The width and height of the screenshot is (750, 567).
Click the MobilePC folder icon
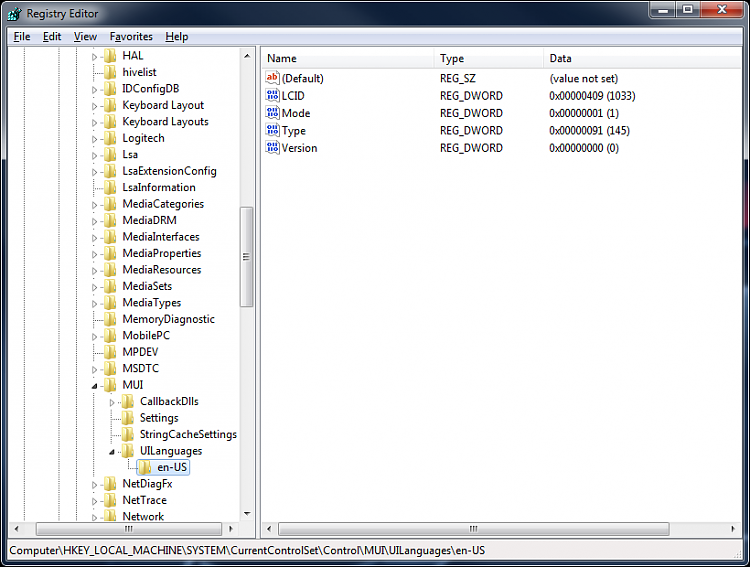[x=110, y=336]
